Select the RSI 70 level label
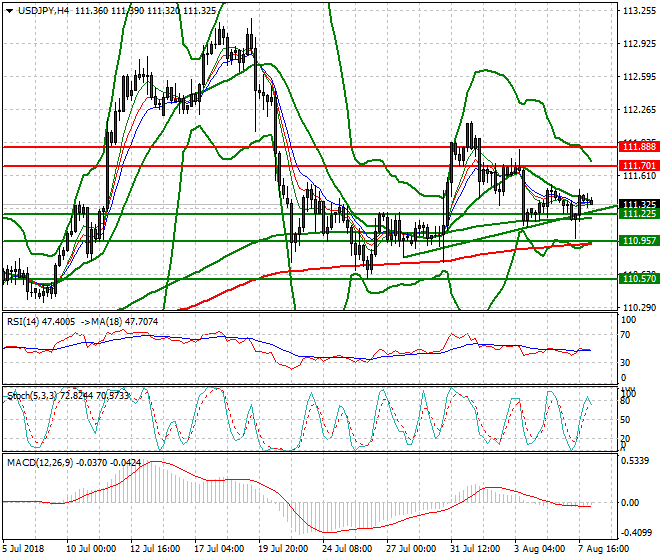The width and height of the screenshot is (660, 560). 626,335
